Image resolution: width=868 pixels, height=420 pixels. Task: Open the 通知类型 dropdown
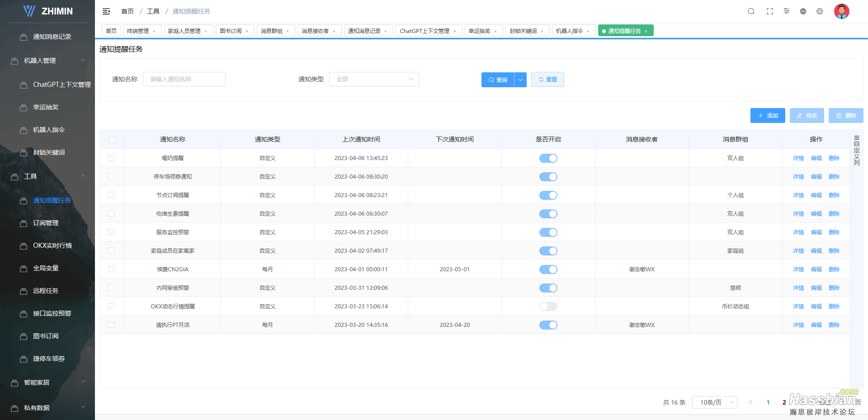tap(374, 79)
